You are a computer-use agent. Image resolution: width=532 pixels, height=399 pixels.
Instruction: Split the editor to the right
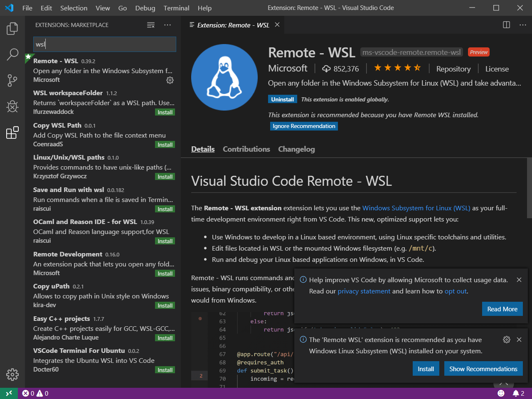506,25
